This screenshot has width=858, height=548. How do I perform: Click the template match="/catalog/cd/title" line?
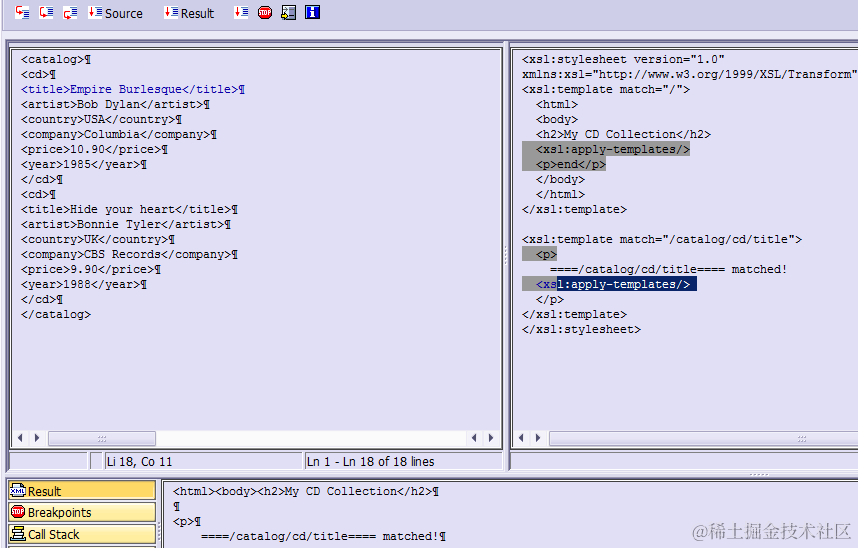(662, 239)
